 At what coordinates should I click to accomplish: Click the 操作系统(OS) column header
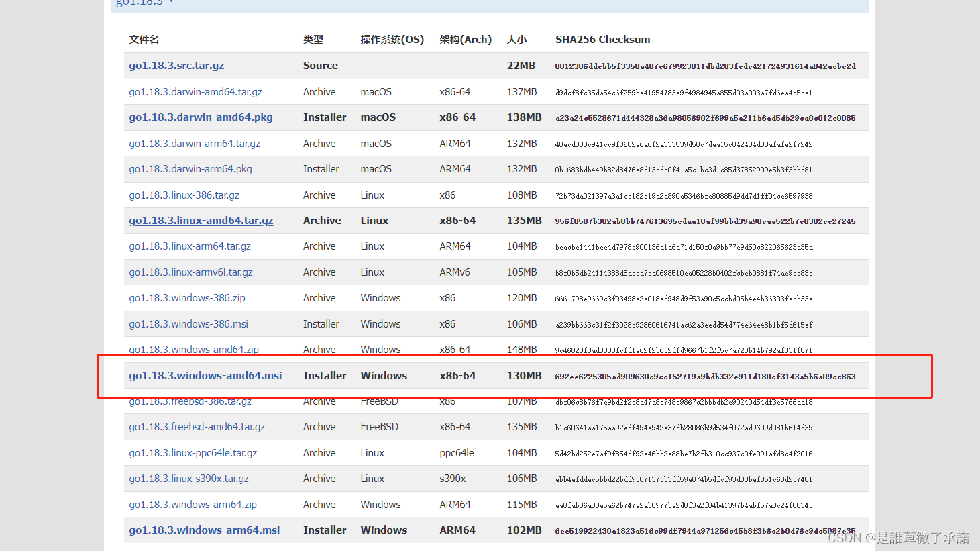(x=392, y=40)
